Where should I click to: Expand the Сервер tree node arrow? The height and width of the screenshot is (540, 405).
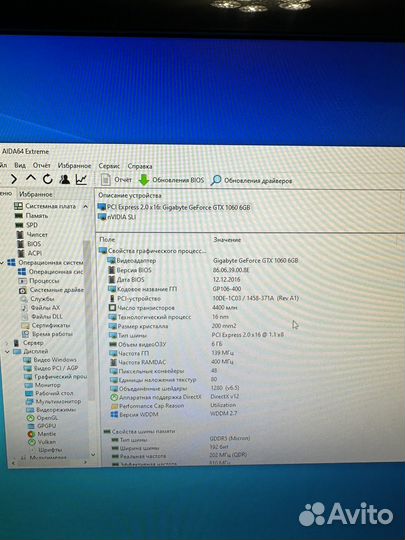point(7,343)
